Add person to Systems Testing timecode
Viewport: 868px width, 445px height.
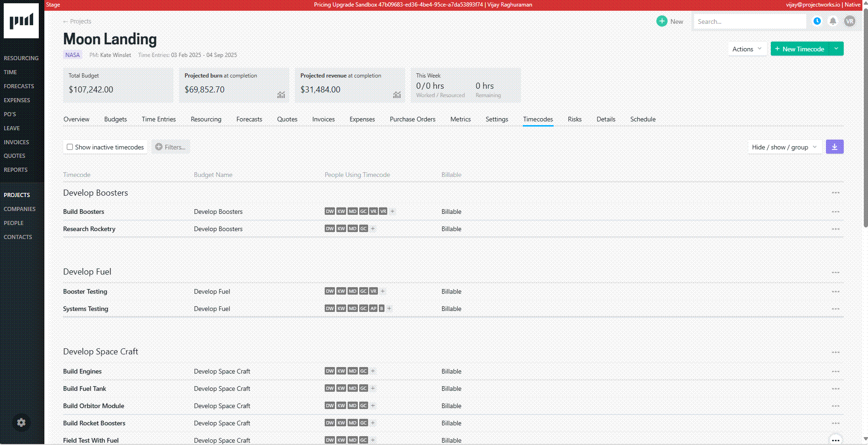coord(389,308)
